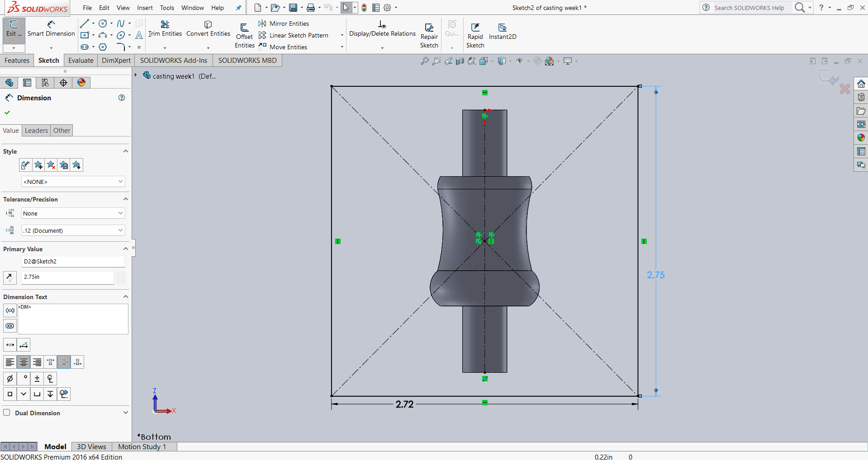The height and width of the screenshot is (460, 868).
Task: Open the Appearances tab in task pane
Action: point(861,138)
